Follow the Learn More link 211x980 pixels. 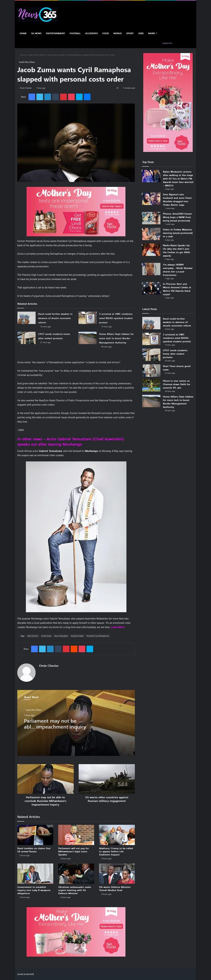117,627
